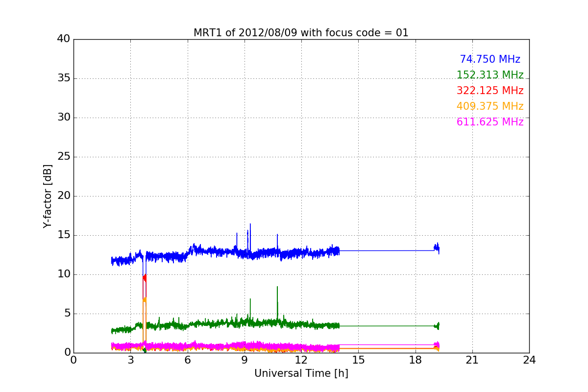
Task: Click the '24' tick on the time axis
Action: tap(529, 360)
